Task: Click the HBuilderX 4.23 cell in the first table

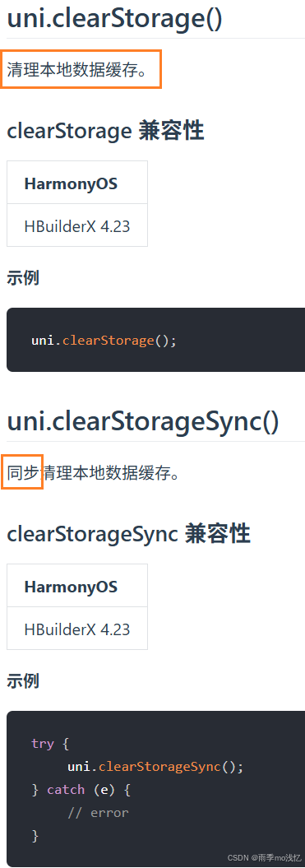Action: pos(77,226)
